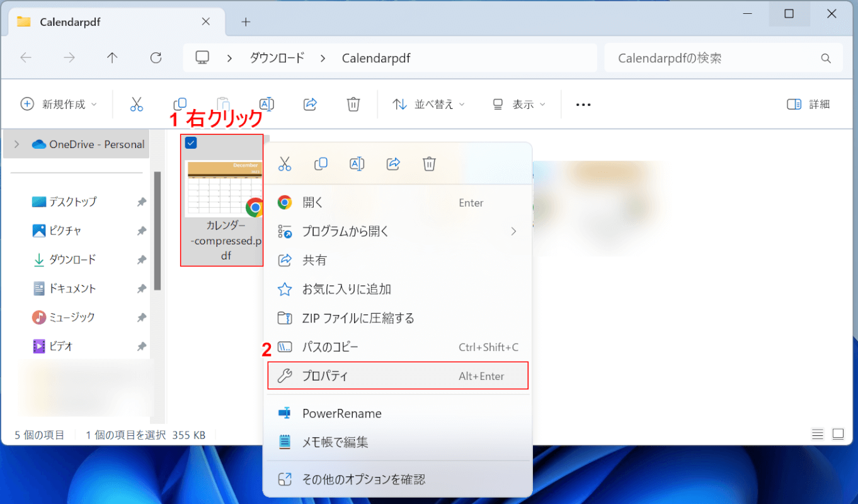The width and height of the screenshot is (858, 504).
Task: Click the Rename icon in the Explorer toolbar
Action: point(266,104)
